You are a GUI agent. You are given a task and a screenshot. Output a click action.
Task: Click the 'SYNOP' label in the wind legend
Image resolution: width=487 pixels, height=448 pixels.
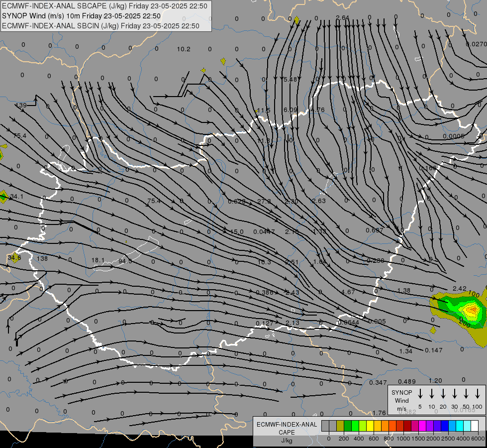401,392
